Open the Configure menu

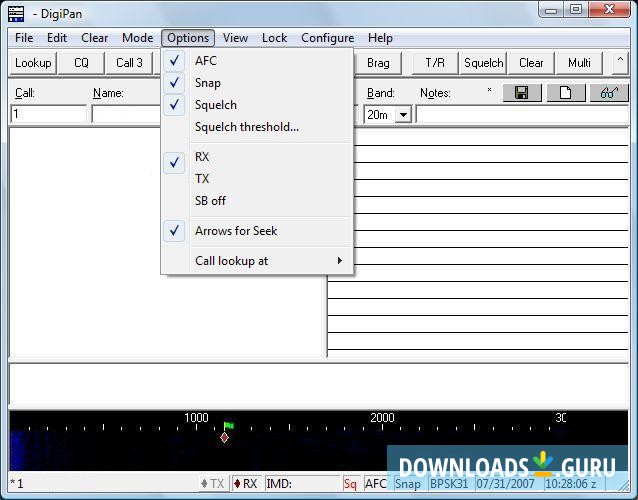328,38
